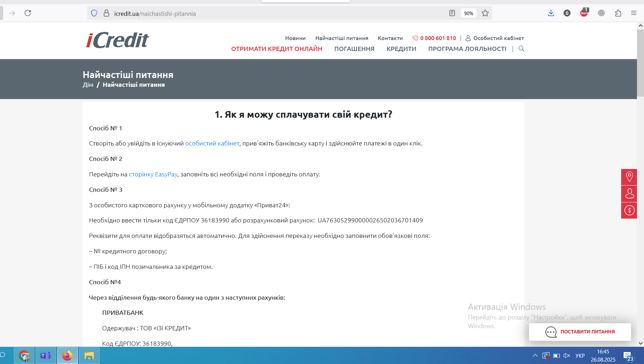Viewport: 644px width, 364px height.
Task: Click the site search magnifier icon
Action: [x=521, y=49]
